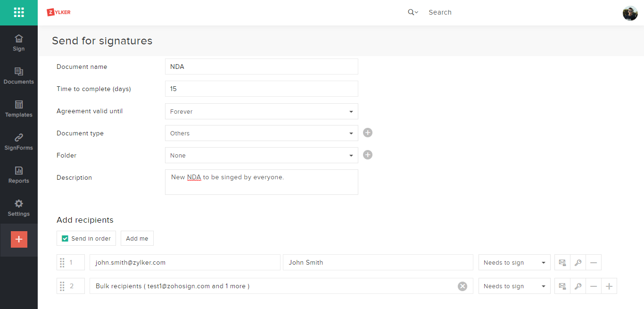Click the Document name input field
The image size is (644, 309).
coord(262,67)
